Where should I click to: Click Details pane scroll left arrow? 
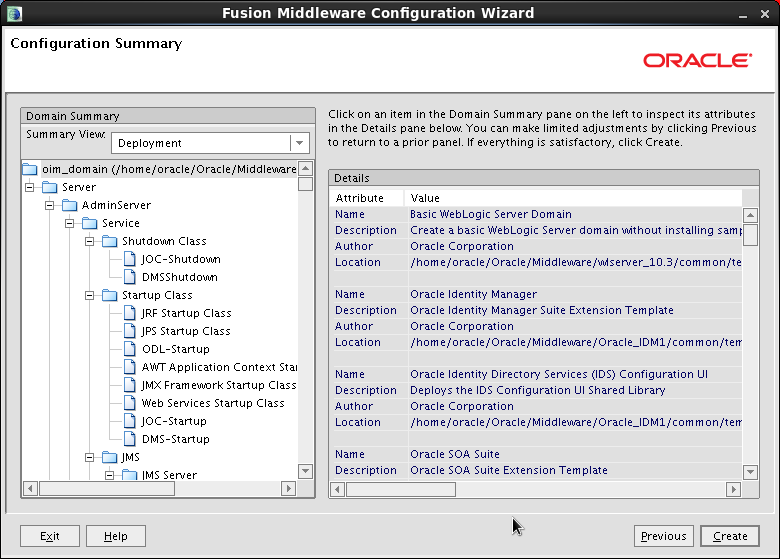[338, 489]
